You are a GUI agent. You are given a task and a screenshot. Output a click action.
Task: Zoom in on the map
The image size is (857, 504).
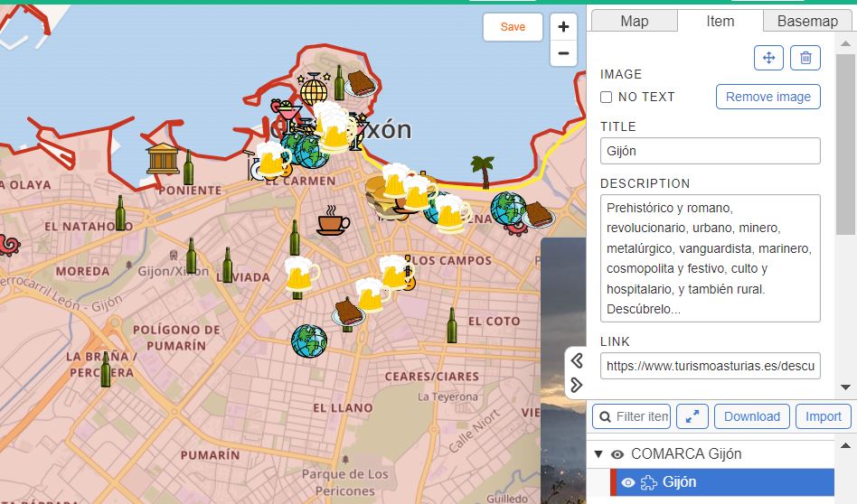pos(563,27)
